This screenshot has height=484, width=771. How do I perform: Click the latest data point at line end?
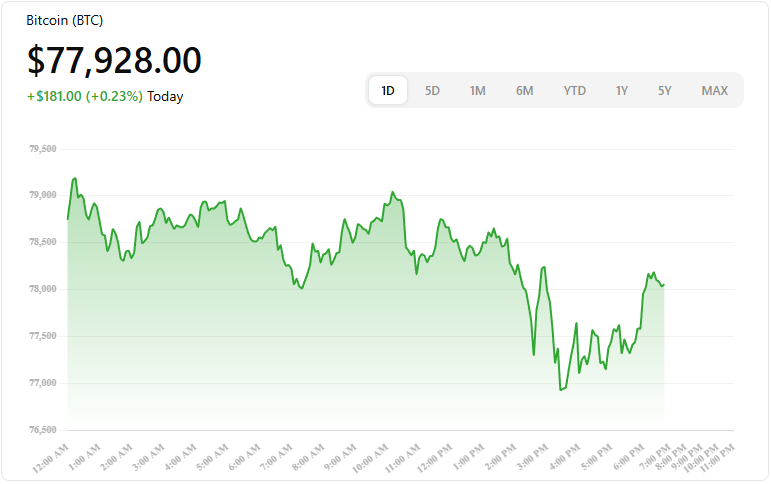[x=663, y=285]
